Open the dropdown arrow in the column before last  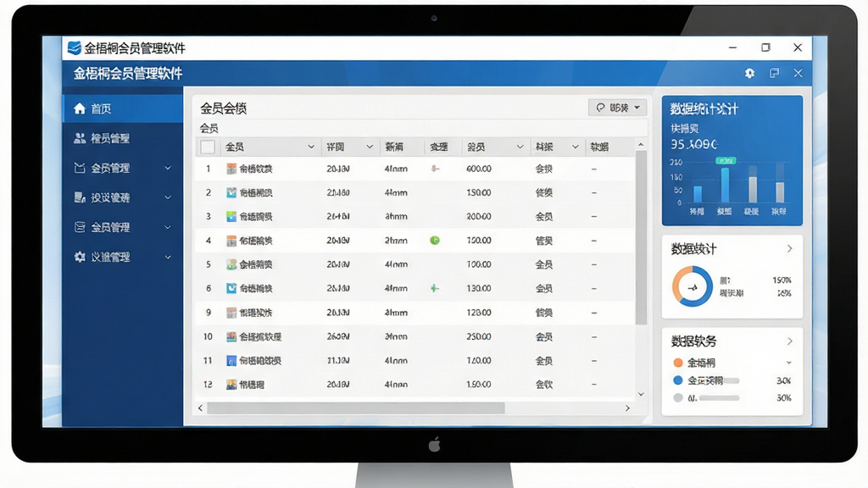click(x=576, y=147)
